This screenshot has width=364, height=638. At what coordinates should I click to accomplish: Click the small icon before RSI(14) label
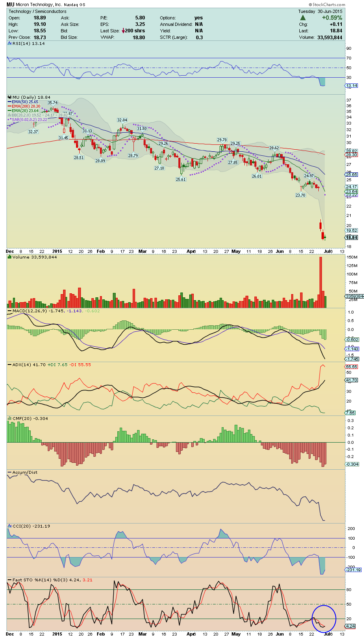point(10,43)
